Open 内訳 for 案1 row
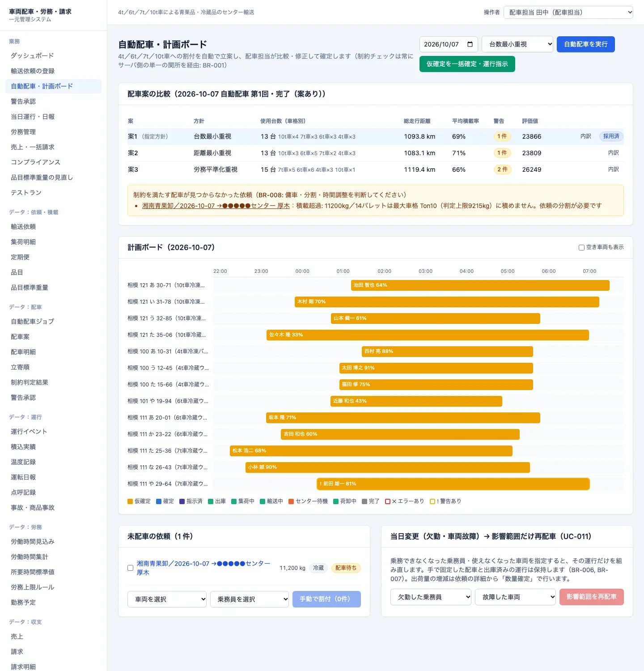Viewport: 644px width, 671px height. [x=585, y=136]
